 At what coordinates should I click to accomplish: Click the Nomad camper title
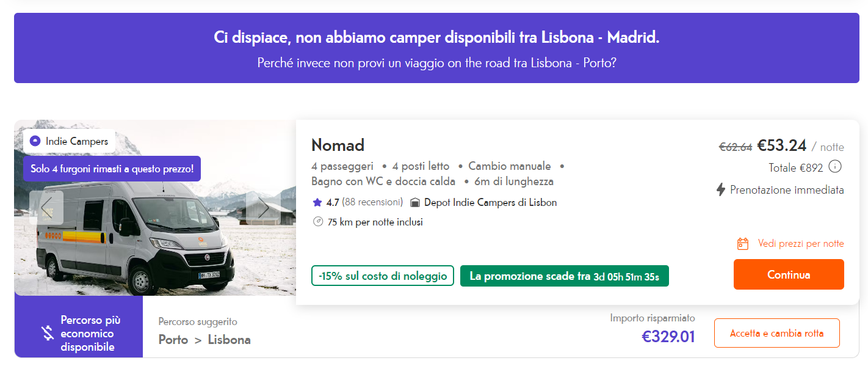(338, 145)
